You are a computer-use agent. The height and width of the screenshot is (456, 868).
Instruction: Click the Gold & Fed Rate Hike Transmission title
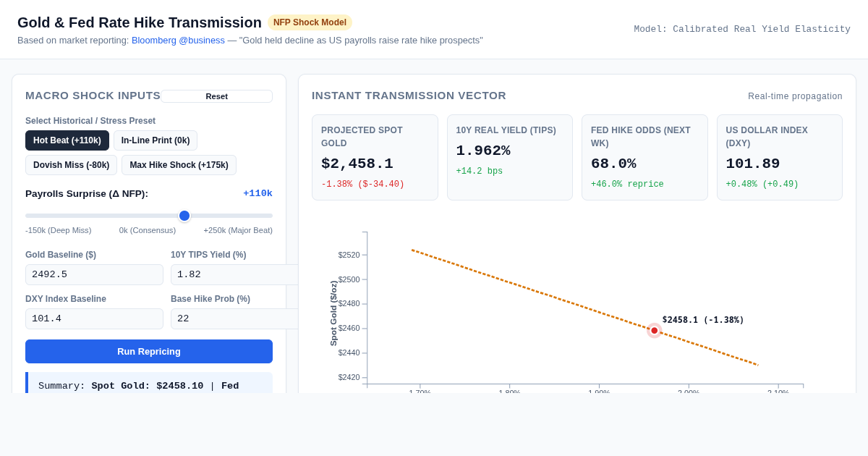(140, 22)
